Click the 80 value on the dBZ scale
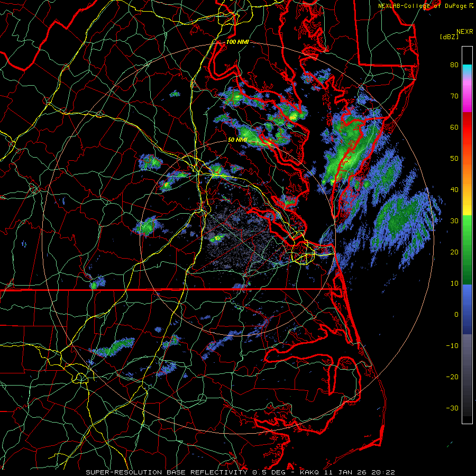Viewport: 476px width, 476px height. pyautogui.click(x=454, y=65)
